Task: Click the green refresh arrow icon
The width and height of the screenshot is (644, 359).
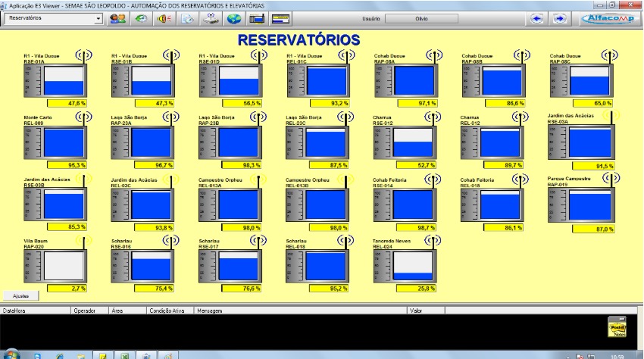Action: coord(141,18)
